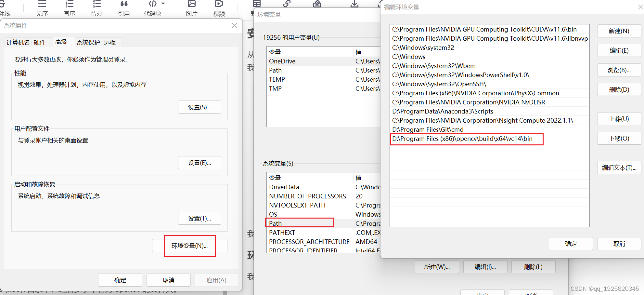The image size is (644, 295).
Task: Open performance 设置(S)... button
Action: [x=200, y=107]
